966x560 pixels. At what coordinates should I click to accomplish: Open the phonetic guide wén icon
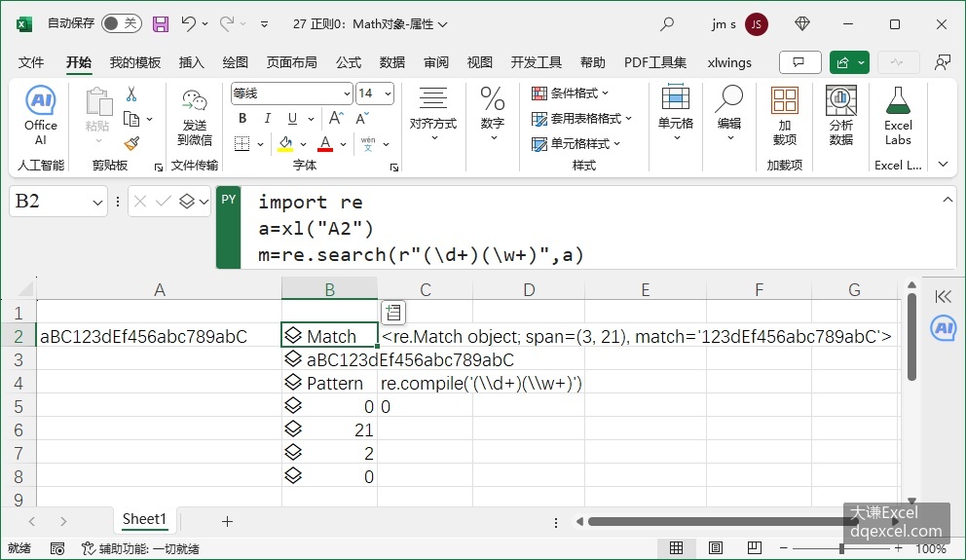[x=368, y=144]
